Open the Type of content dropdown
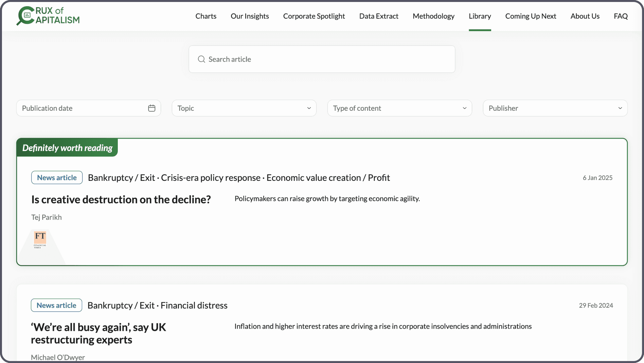The height and width of the screenshot is (363, 644). [x=399, y=108]
